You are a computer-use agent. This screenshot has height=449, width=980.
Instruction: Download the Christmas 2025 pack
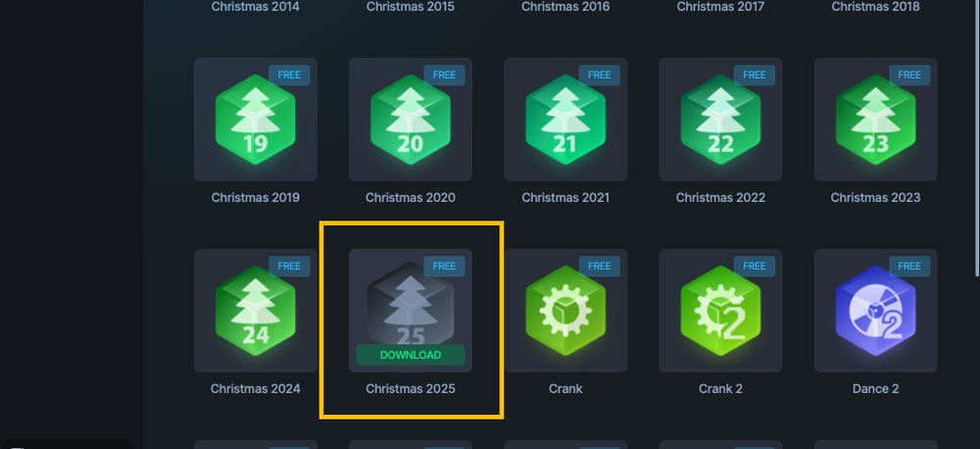(x=410, y=355)
